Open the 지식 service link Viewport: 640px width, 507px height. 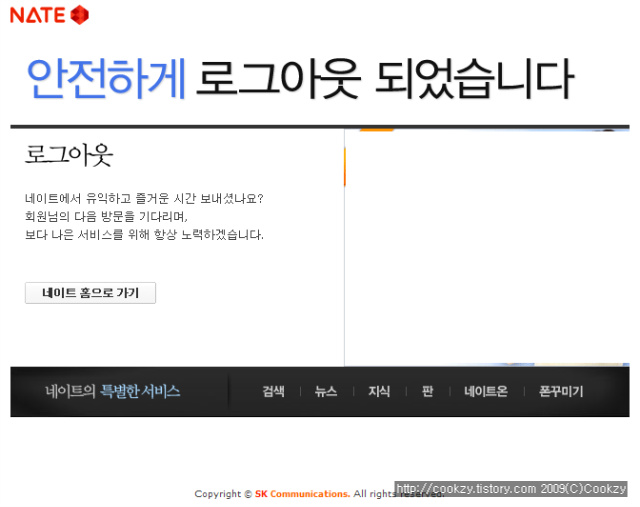point(379,391)
